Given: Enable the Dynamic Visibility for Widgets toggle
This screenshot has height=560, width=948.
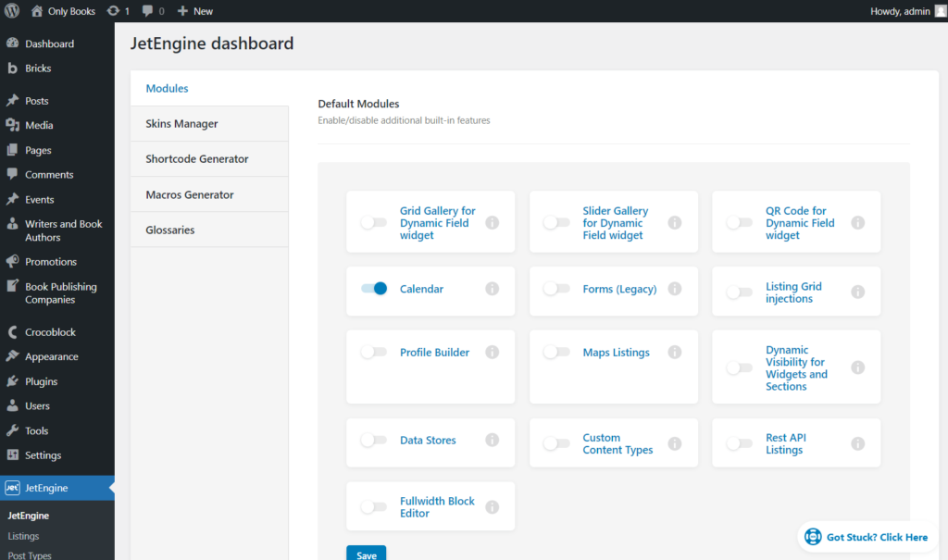Looking at the screenshot, I should tap(740, 367).
